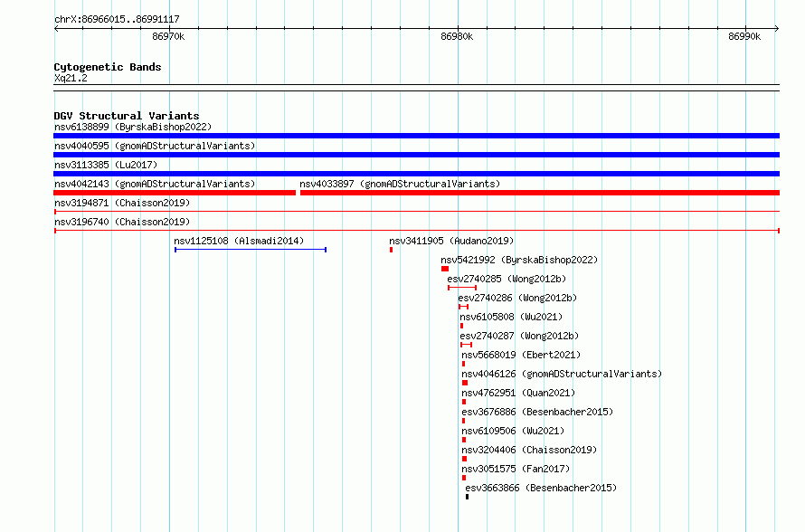805x532 pixels.
Task: Click the nsv4042143 variant label
Action: point(155,184)
